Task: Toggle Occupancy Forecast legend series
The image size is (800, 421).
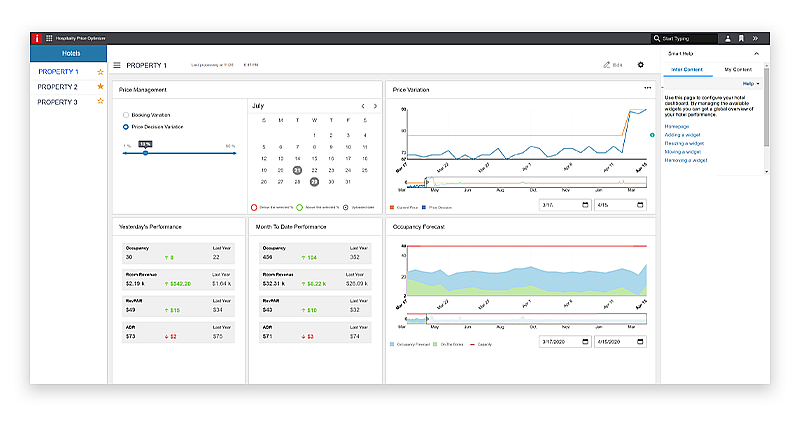Action: (x=410, y=344)
